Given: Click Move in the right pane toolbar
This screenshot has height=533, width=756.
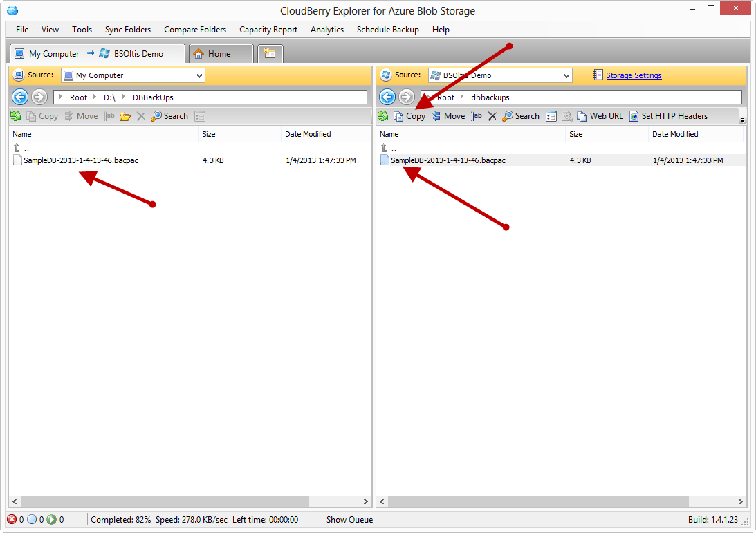Looking at the screenshot, I should tap(448, 116).
